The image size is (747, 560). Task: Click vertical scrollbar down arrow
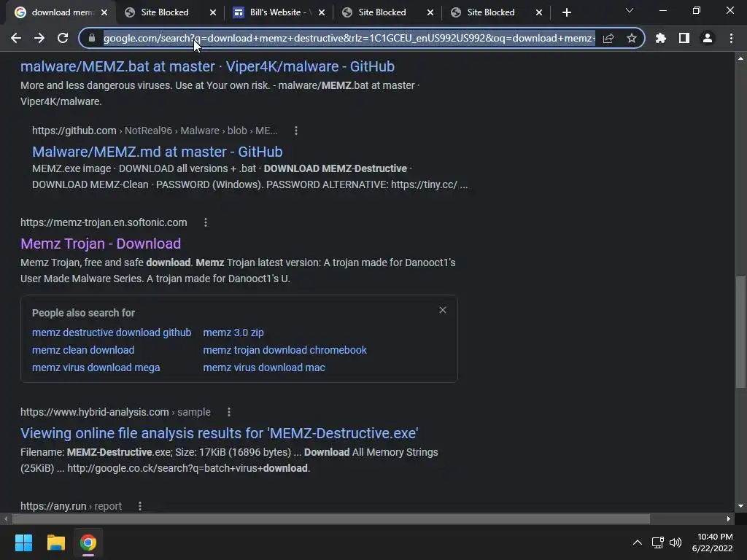740,506
